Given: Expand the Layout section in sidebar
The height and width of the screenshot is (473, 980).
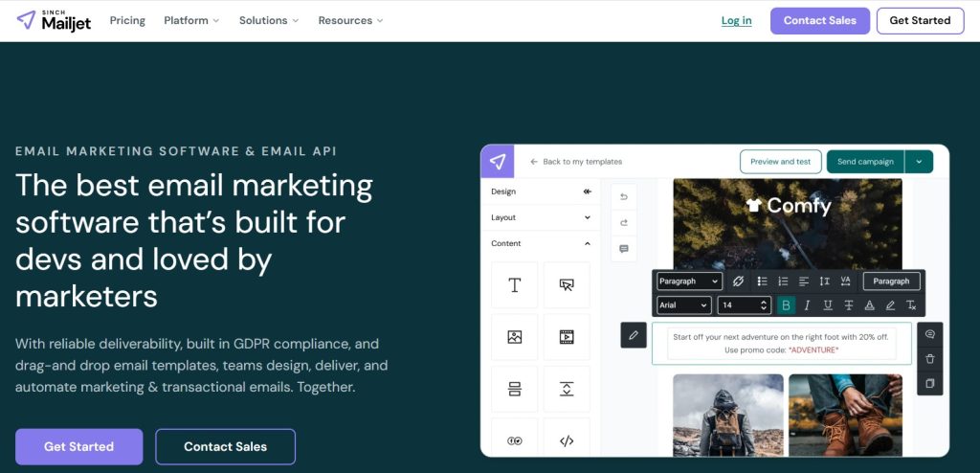Looking at the screenshot, I should 541,217.
